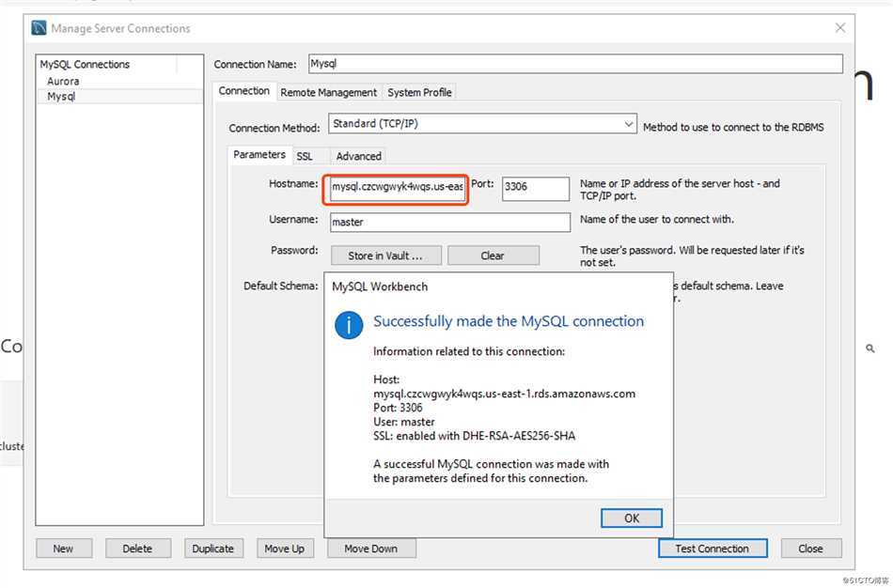
Task: Click into the Connection Name field
Action: point(575,64)
